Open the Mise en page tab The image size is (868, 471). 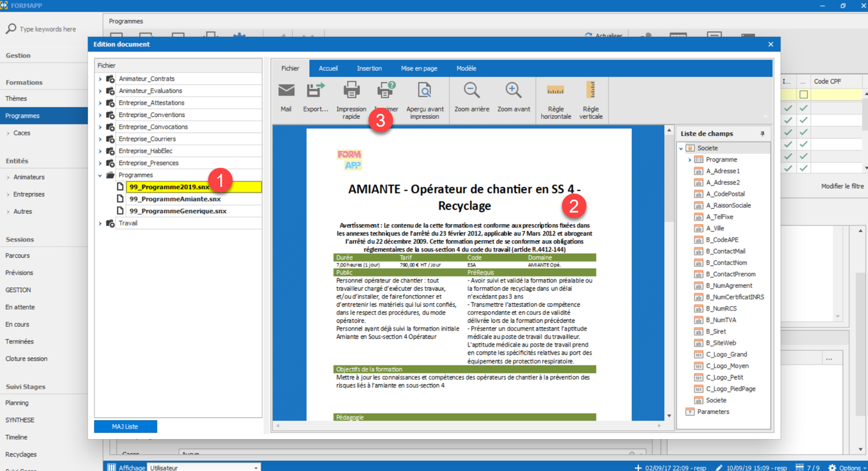419,69
